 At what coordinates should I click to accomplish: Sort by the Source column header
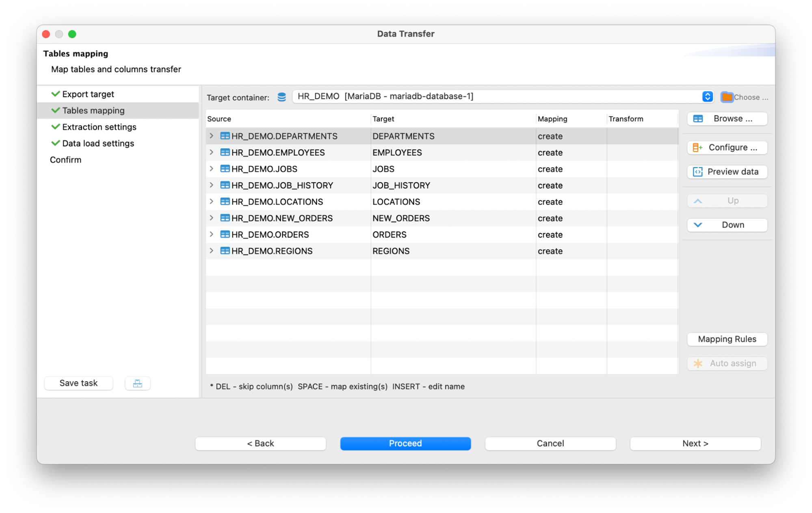[288, 119]
